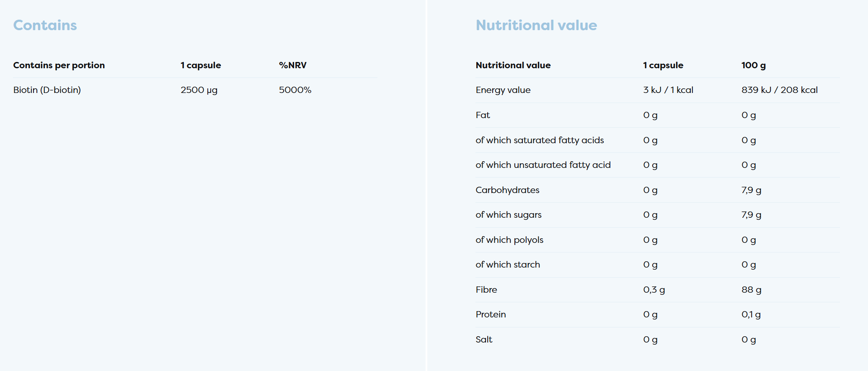The width and height of the screenshot is (868, 371).
Task: Click the Fibre 88 g value
Action: point(751,290)
